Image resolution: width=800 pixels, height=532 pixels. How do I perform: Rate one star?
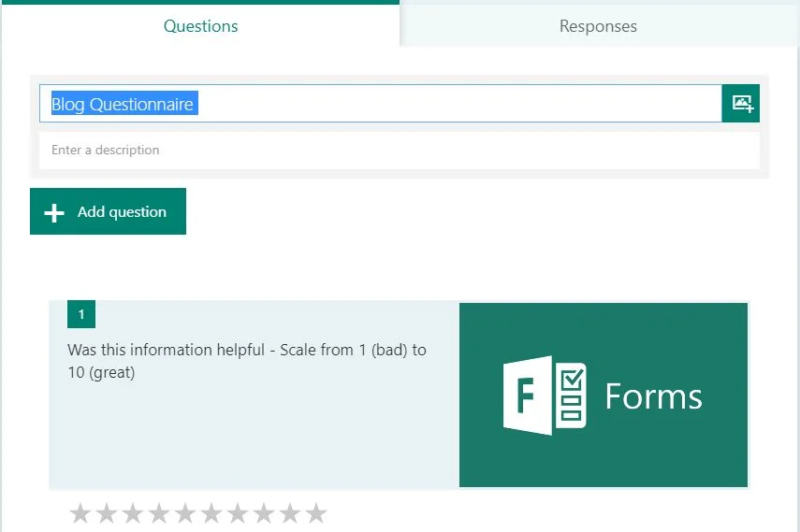[80, 513]
